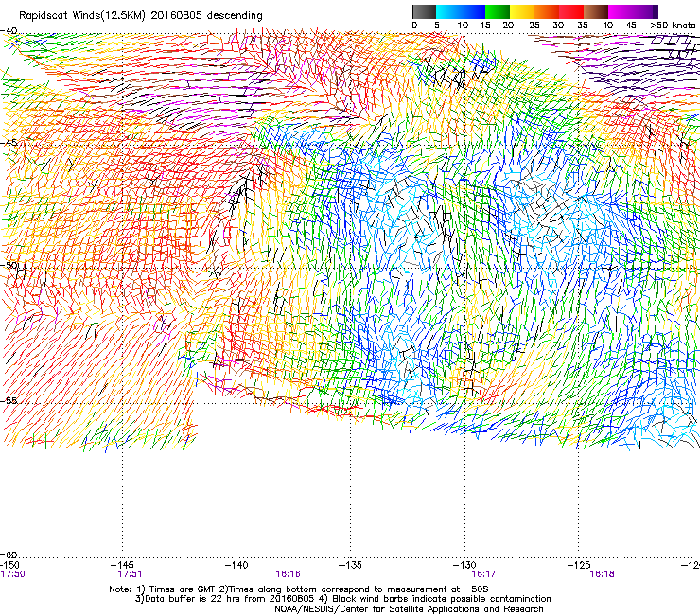Image resolution: width=700 pixels, height=615 pixels.
Task: Click the purple '16:18' time label
Action: point(602,574)
